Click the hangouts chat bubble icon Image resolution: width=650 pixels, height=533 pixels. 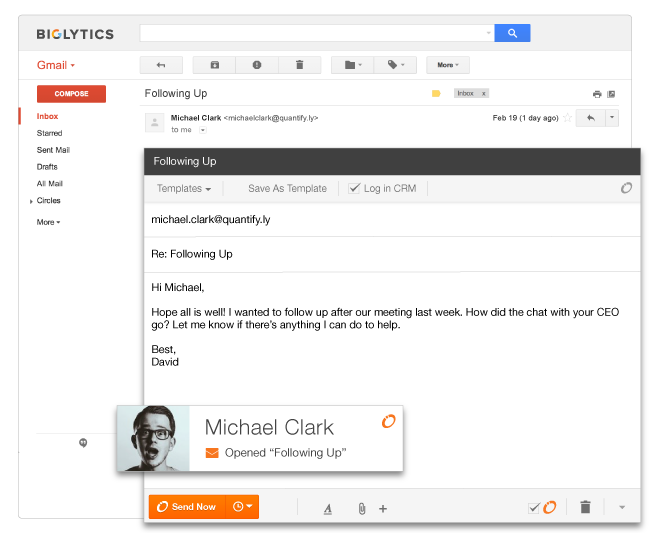(x=83, y=443)
